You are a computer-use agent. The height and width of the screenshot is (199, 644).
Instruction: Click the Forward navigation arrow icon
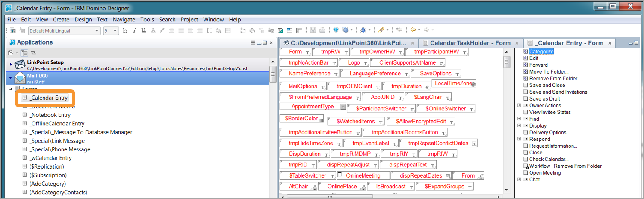[x=427, y=30]
